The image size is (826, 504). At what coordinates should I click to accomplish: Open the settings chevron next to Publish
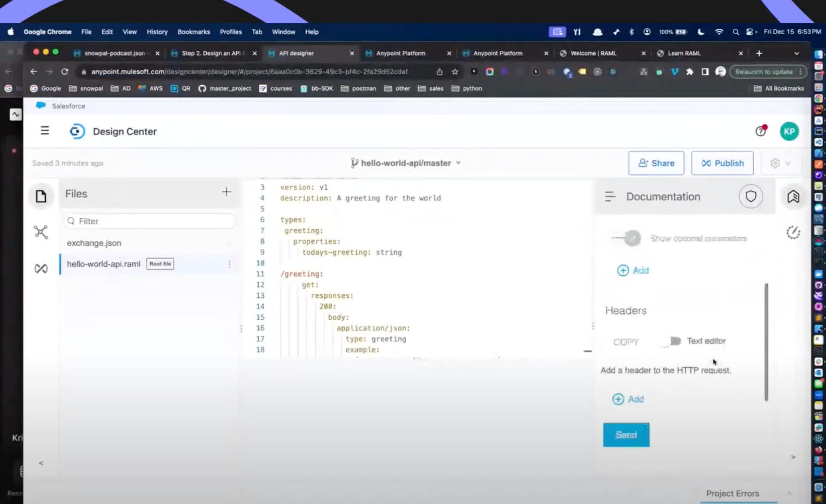pos(780,163)
